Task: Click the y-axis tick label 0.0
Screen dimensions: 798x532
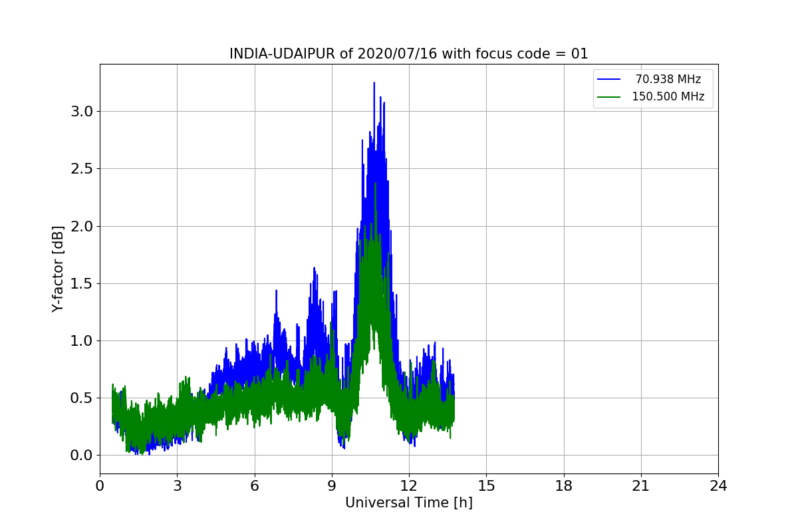Action: [x=81, y=456]
